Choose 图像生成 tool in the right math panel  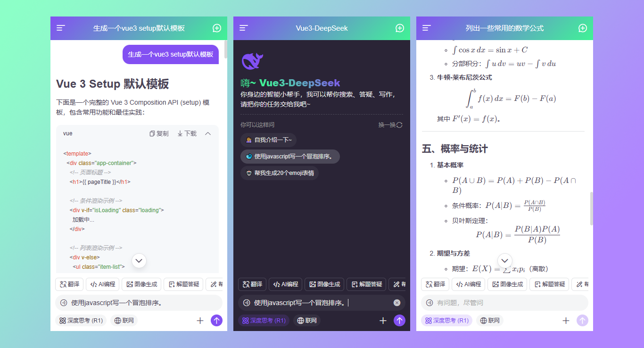[x=507, y=284]
